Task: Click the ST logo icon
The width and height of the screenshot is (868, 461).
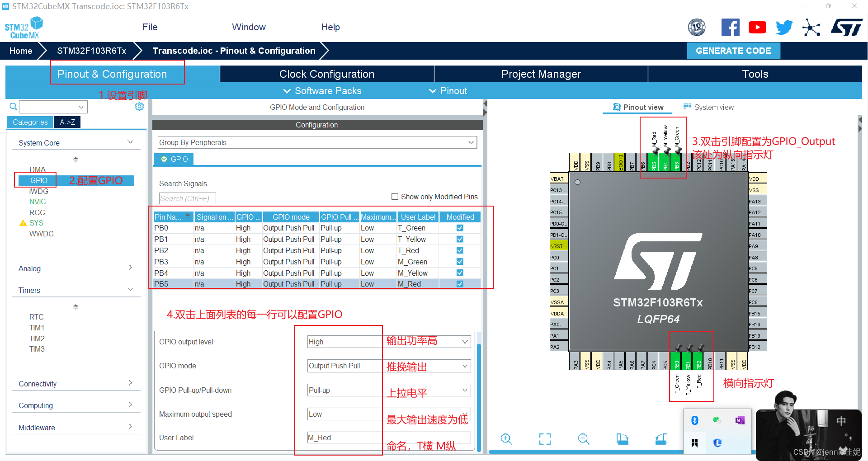Action: tap(846, 28)
